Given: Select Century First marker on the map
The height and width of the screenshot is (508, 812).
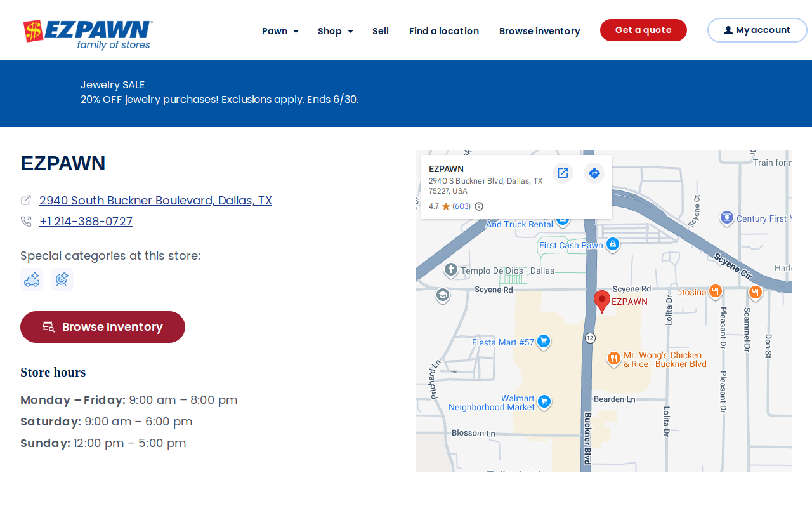Looking at the screenshot, I should (727, 218).
